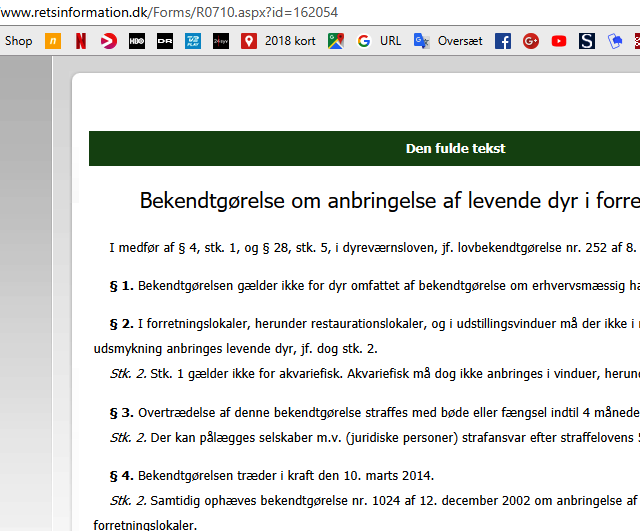Open the black 'S' bookmark icon

(x=587, y=41)
